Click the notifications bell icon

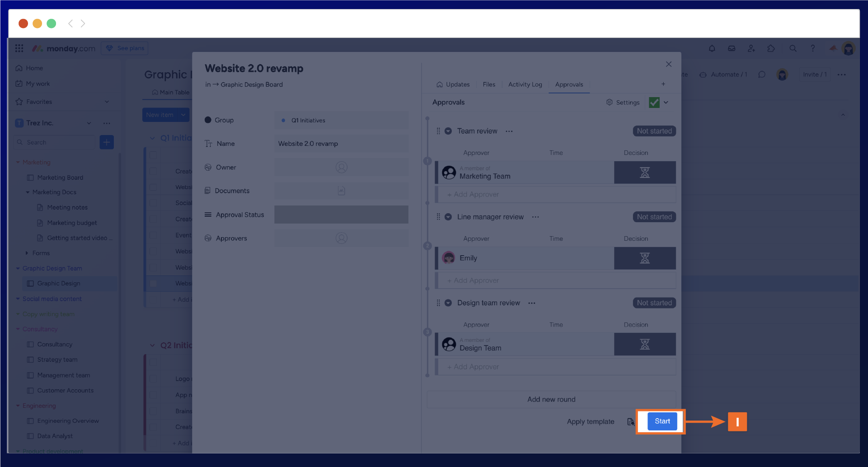pyautogui.click(x=712, y=48)
